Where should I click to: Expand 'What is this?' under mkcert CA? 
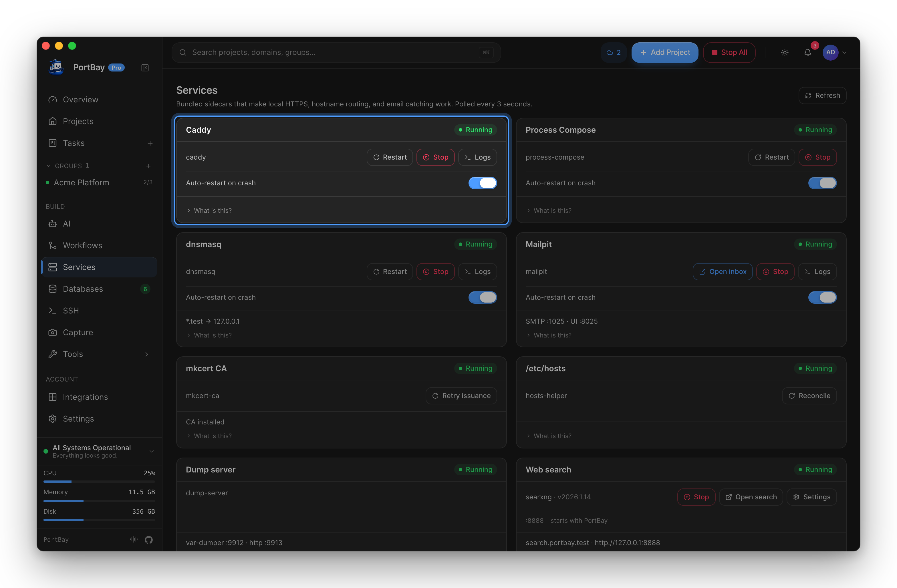pos(210,436)
